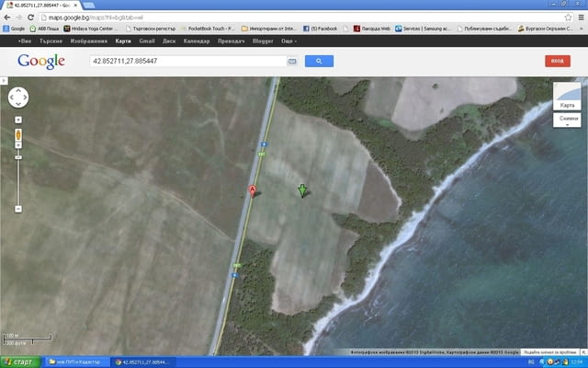
Task: Click the blue search magnifier button
Action: (319, 61)
